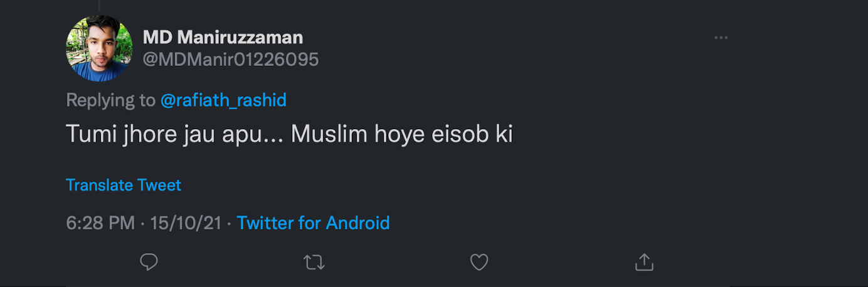
Task: Retweet this post using the arrows icon
Action: tap(314, 262)
